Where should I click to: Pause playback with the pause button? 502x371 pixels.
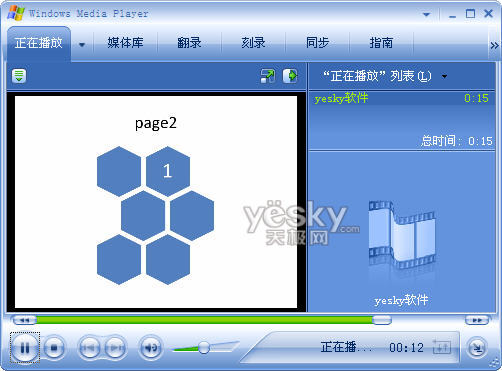[25, 348]
